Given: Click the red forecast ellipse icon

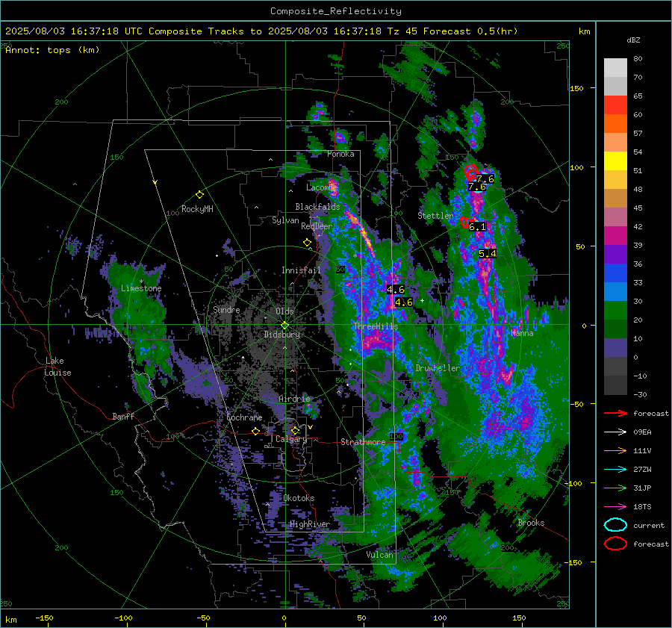Looking at the screenshot, I should click(x=615, y=544).
